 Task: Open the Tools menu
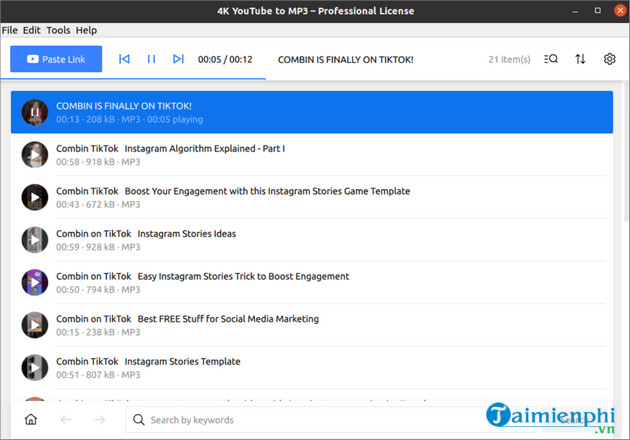coord(58,30)
